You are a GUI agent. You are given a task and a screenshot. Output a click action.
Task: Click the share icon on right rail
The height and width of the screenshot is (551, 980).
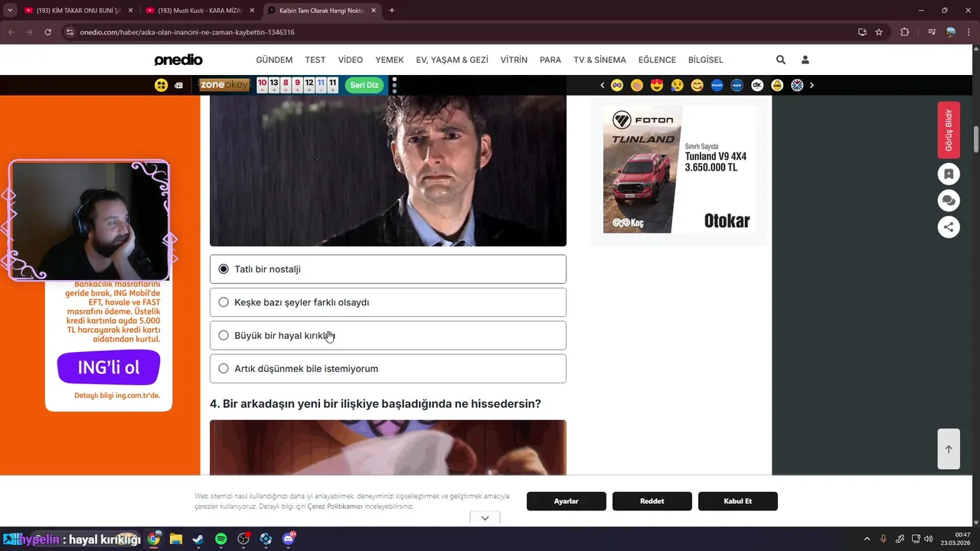tap(949, 227)
